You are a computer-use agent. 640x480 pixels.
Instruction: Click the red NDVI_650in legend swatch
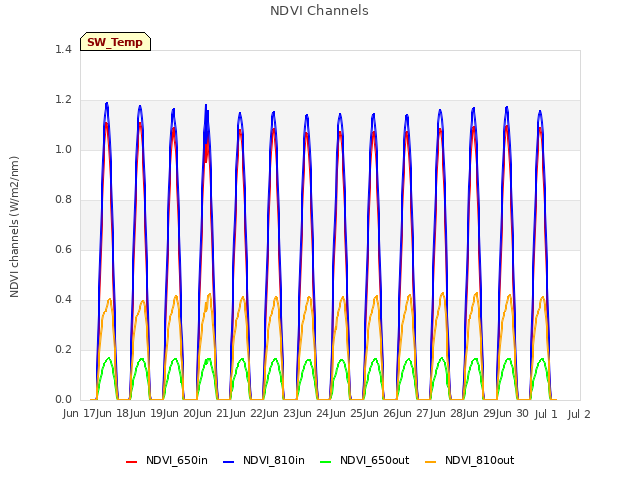coord(131,462)
